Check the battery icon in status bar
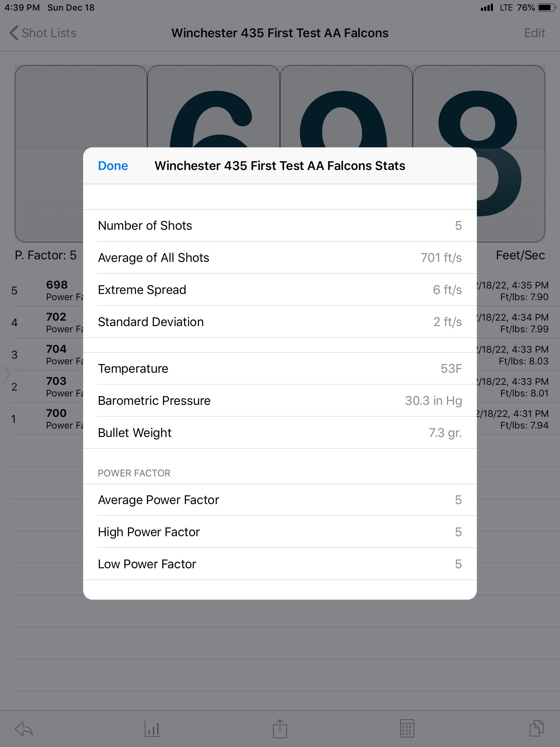560x747 pixels. pyautogui.click(x=547, y=8)
